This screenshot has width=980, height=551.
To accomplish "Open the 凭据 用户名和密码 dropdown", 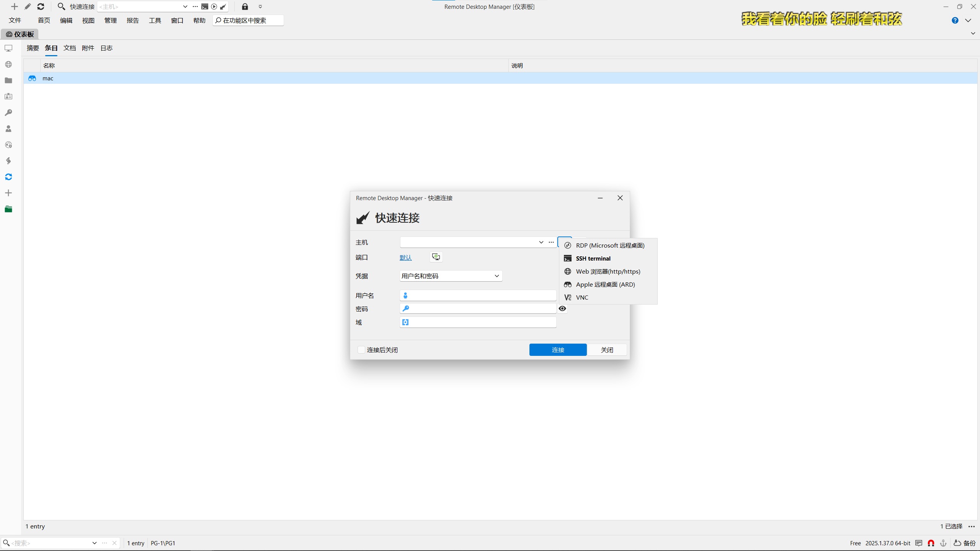I will (x=451, y=276).
